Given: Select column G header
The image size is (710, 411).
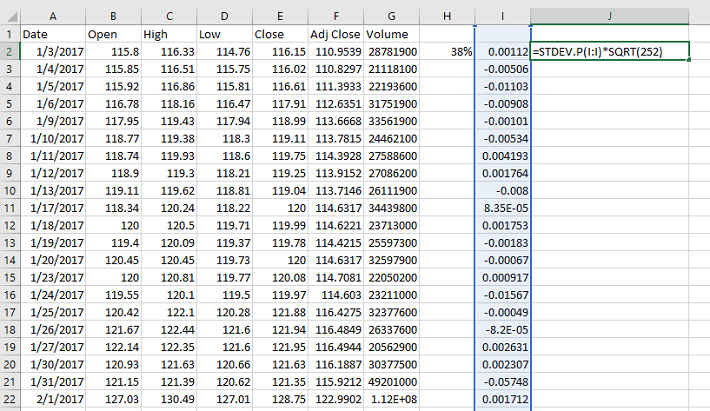Looking at the screenshot, I should point(392,15).
